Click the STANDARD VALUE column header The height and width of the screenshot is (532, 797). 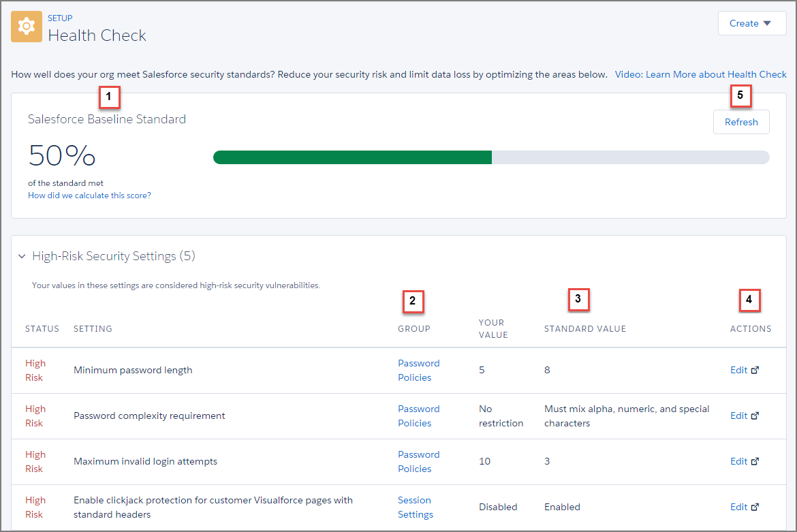click(585, 329)
